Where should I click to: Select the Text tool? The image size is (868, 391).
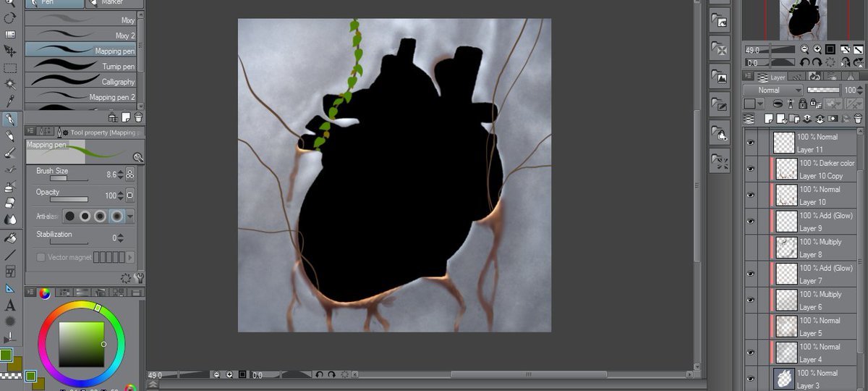coord(10,306)
